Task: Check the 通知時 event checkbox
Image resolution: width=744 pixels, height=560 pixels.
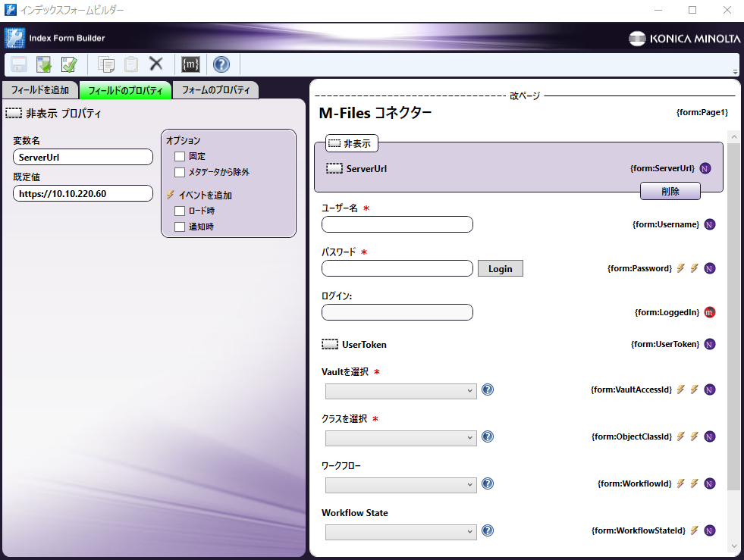Action: tap(180, 227)
